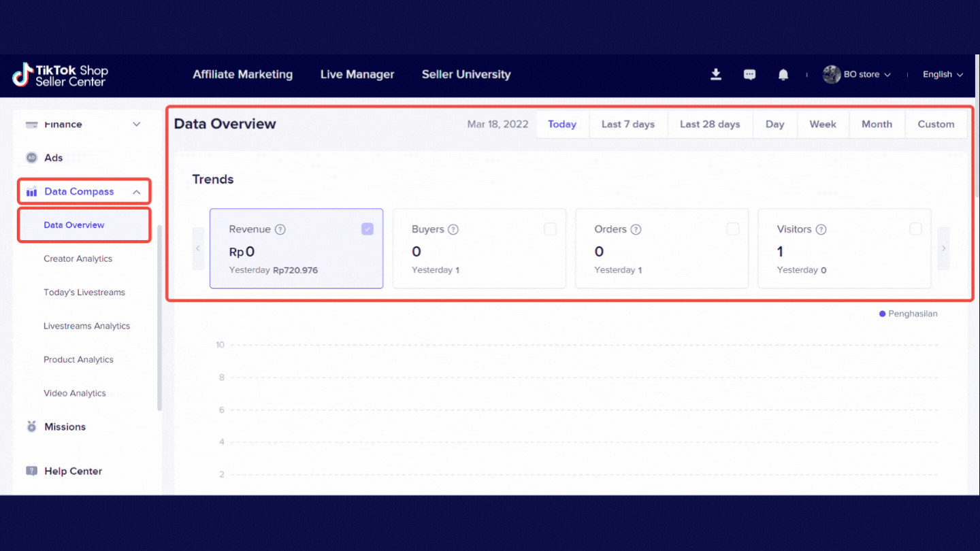Open the notifications bell

[x=783, y=75]
